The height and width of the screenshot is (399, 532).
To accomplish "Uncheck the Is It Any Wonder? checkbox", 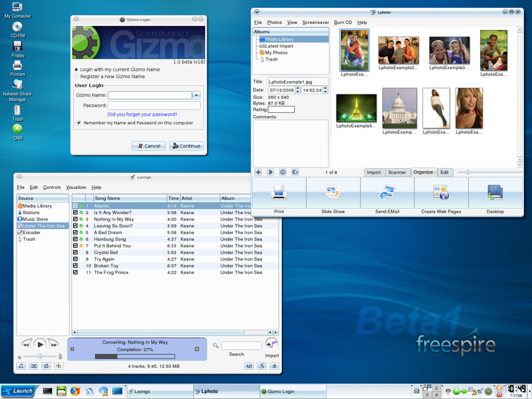I will click(x=75, y=212).
